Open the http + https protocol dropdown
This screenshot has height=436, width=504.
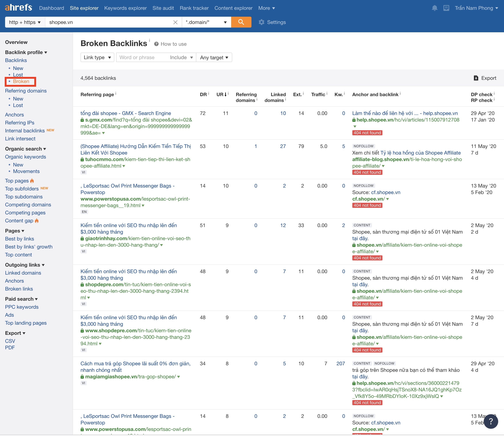click(x=25, y=22)
